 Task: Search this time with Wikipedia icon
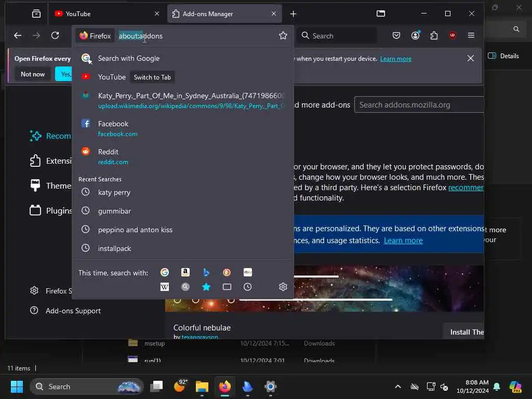coord(165,287)
